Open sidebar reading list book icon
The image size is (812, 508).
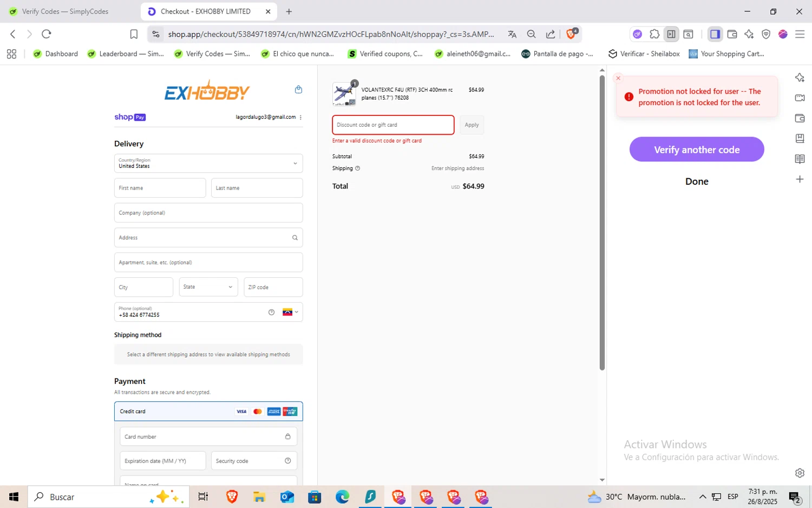[x=800, y=159]
